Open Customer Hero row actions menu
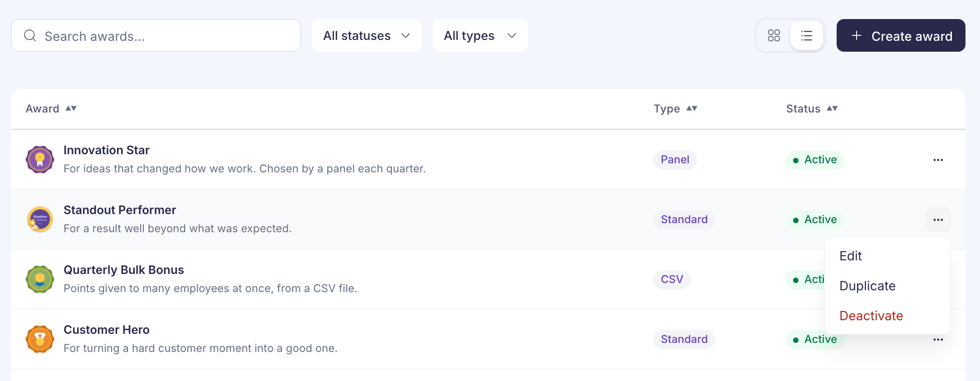This screenshot has width=980, height=381. 938,340
